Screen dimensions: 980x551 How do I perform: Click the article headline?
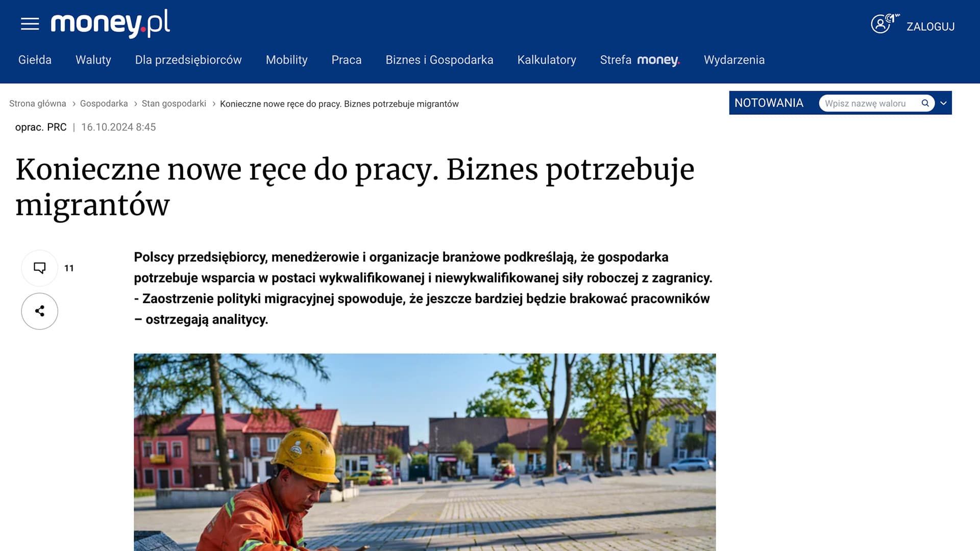[x=355, y=187]
